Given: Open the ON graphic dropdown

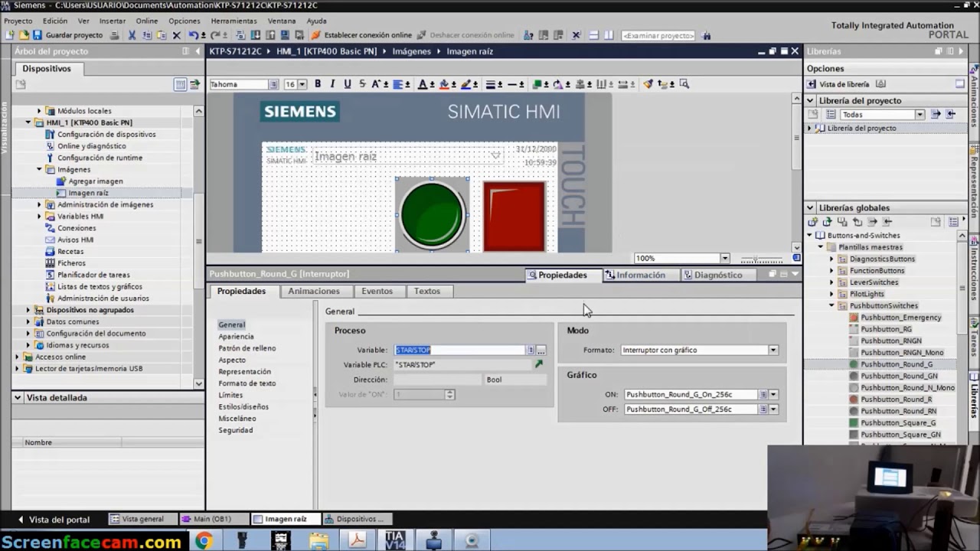Looking at the screenshot, I should [x=773, y=394].
